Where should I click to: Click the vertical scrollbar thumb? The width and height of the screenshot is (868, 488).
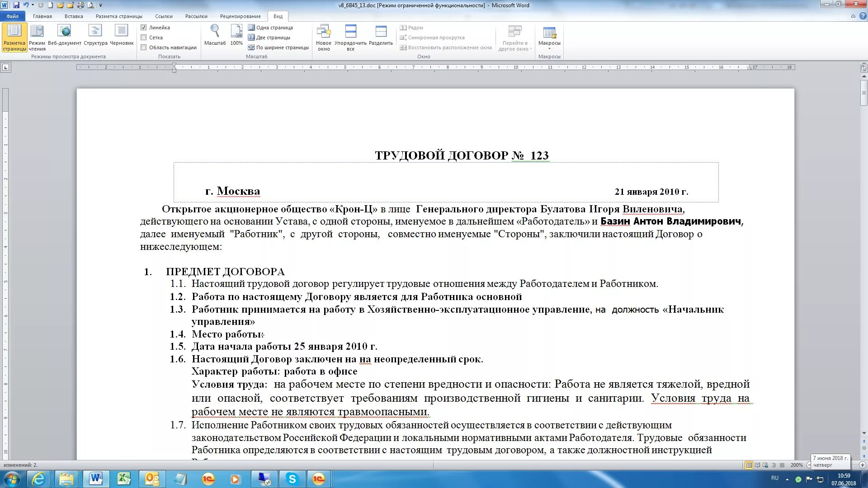coord(863,93)
